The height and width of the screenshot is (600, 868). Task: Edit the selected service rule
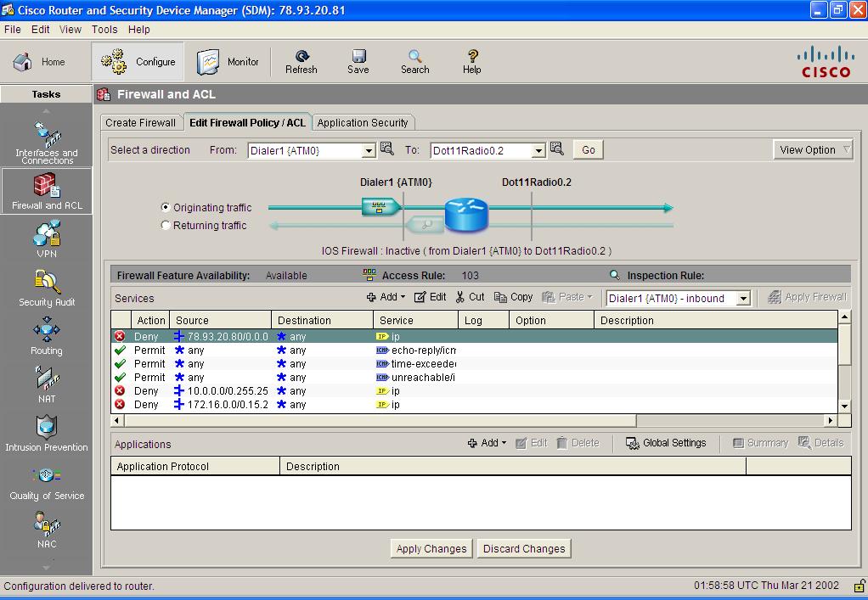point(430,297)
